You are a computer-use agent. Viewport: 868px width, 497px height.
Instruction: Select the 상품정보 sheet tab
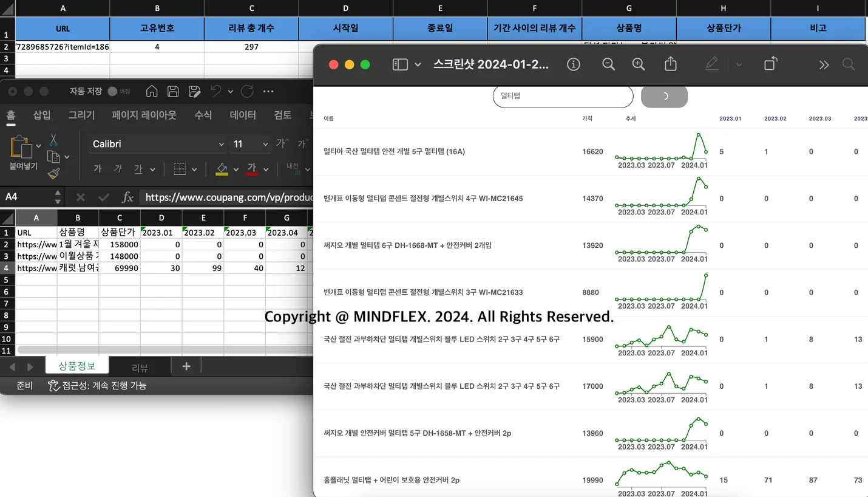point(78,365)
